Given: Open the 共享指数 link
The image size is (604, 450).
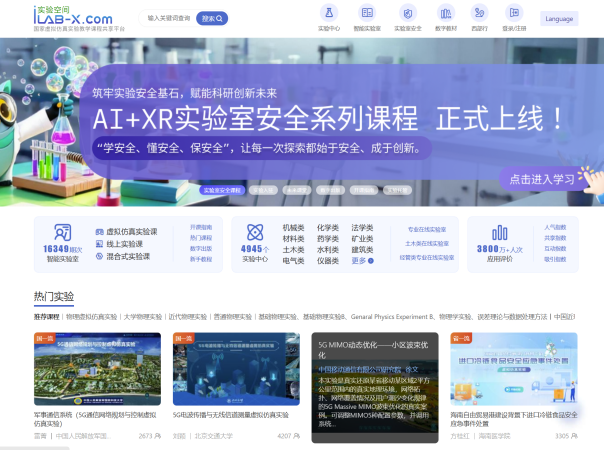Looking at the screenshot, I should [x=555, y=238].
